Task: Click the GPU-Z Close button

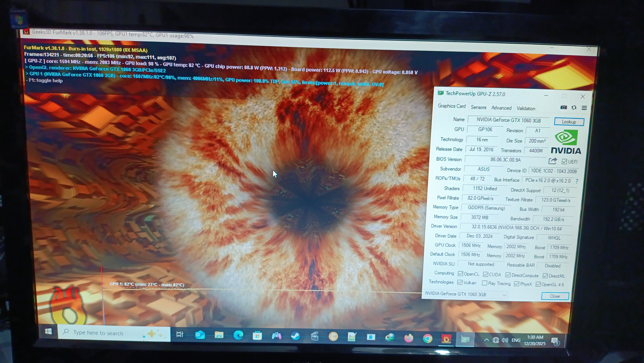Action: coord(555,296)
